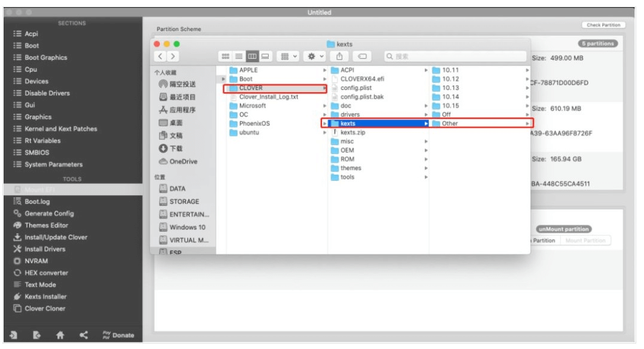Click the unMount partition button
644x349 pixels.
click(563, 229)
